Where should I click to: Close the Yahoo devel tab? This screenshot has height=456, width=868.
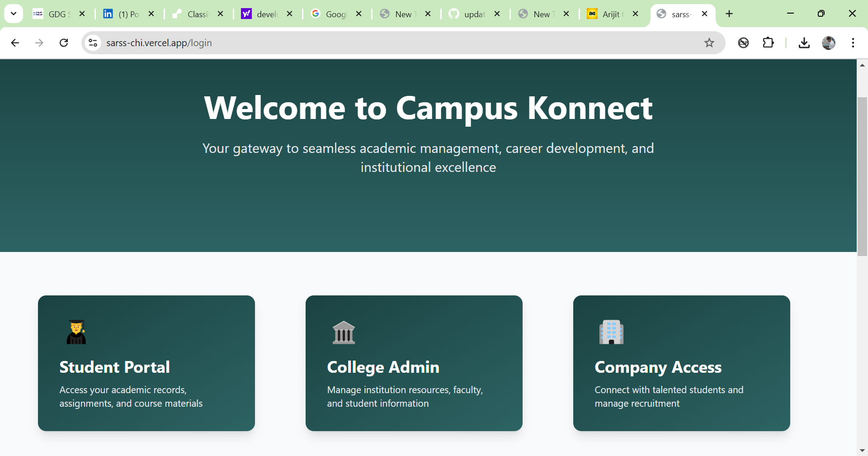(290, 14)
